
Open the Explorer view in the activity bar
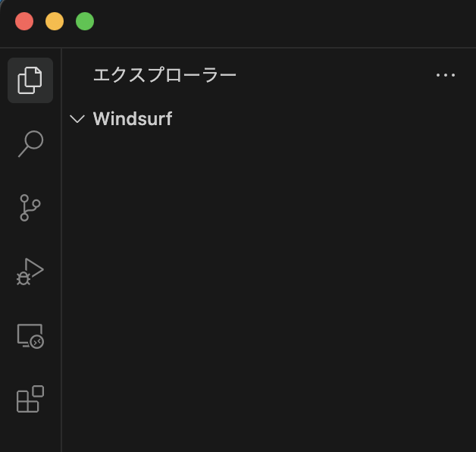[30, 80]
